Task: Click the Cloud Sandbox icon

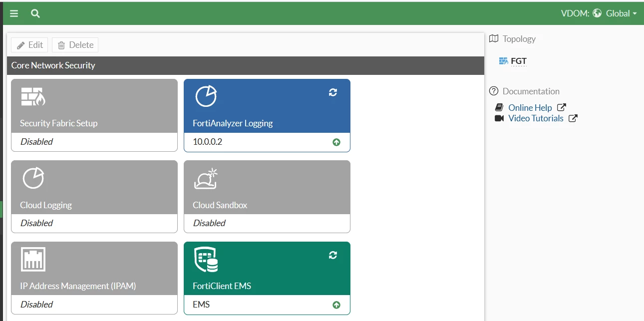Action: (206, 179)
